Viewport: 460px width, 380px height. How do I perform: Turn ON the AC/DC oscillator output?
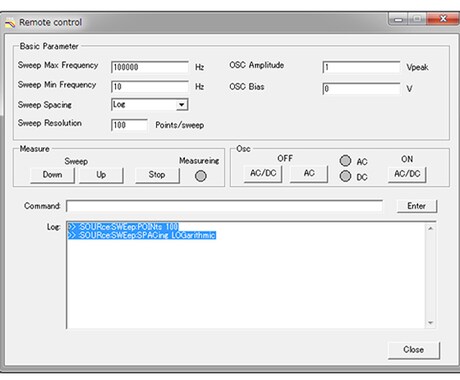click(407, 174)
